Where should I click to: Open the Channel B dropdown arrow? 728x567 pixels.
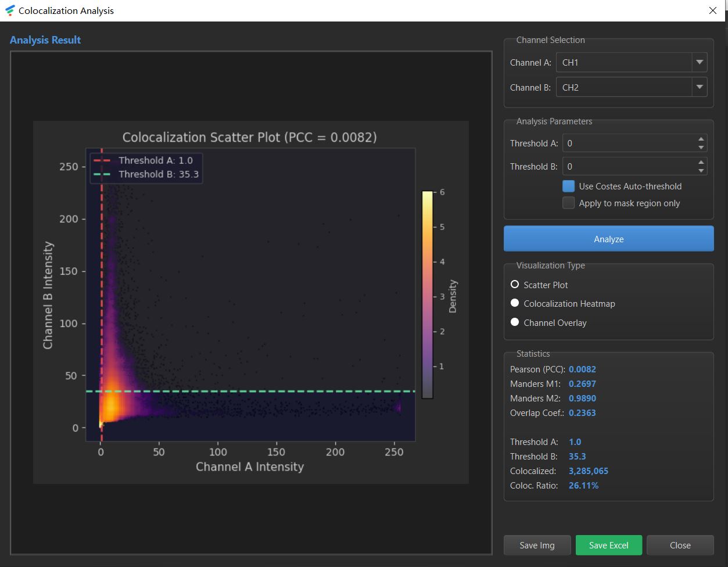[700, 87]
